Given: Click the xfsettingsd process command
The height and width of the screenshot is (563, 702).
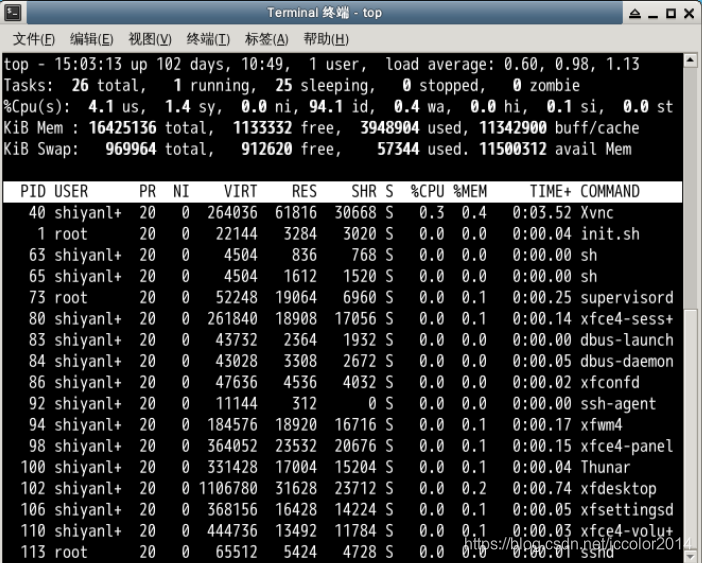Looking at the screenshot, I should [x=627, y=510].
